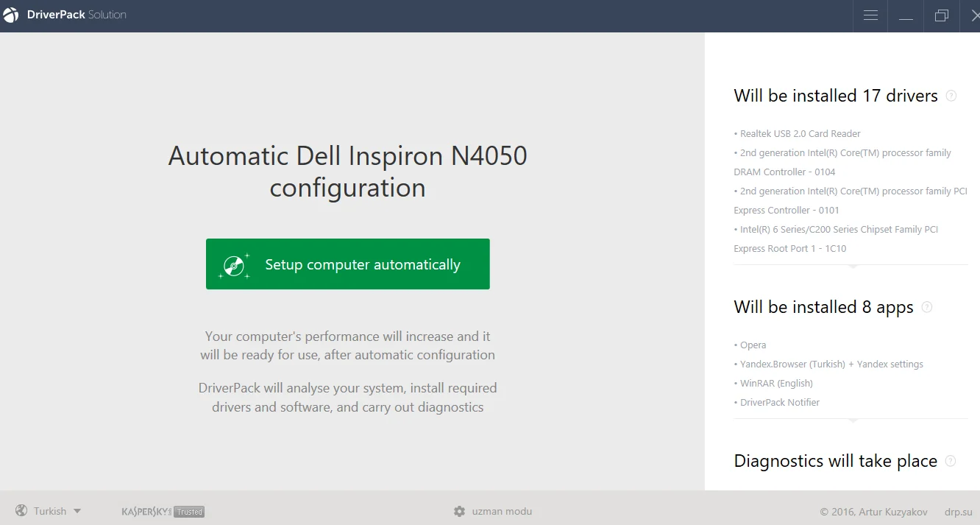Click the DriverPack logo icon
This screenshot has height=525, width=980.
11,15
